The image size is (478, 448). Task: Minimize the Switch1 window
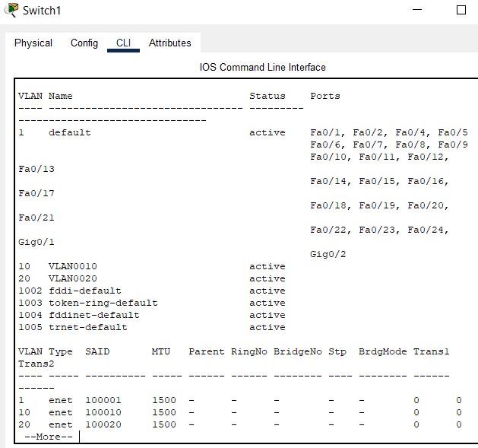coord(417,10)
